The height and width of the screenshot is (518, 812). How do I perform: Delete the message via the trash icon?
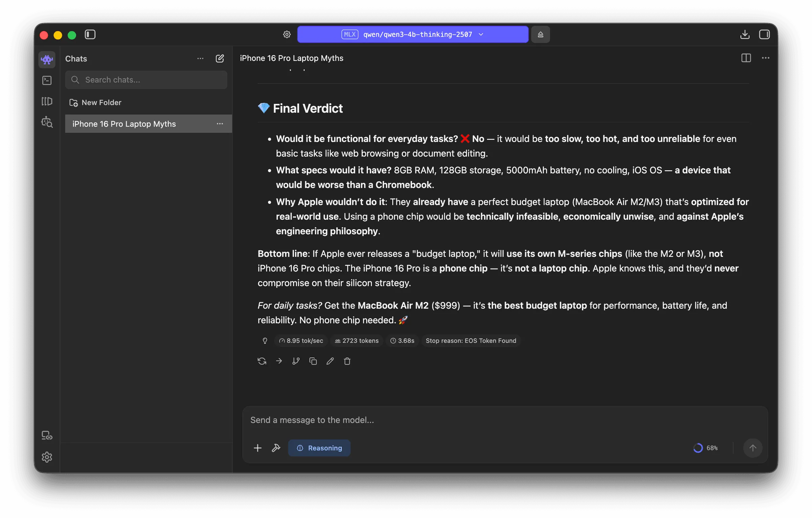point(347,361)
